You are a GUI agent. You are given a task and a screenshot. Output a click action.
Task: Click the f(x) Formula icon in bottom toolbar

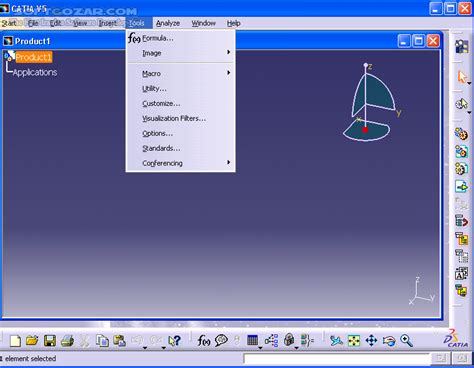[204, 341]
